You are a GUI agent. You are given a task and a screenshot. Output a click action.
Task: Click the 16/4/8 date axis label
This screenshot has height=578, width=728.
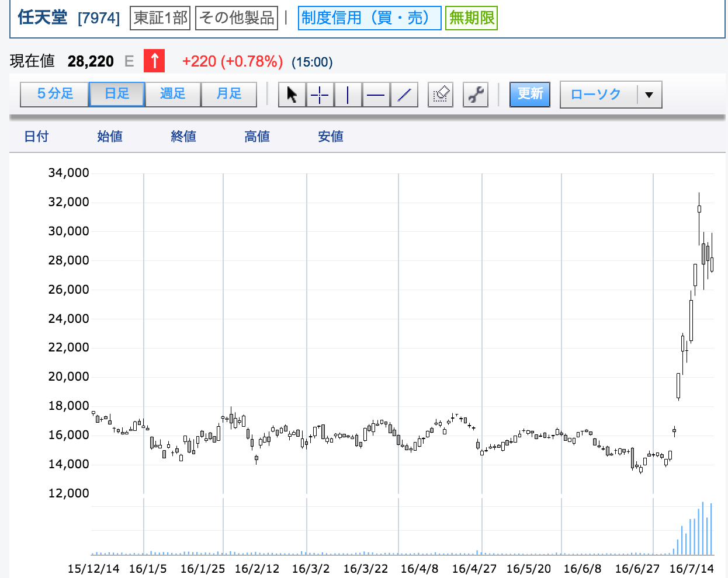point(419,569)
